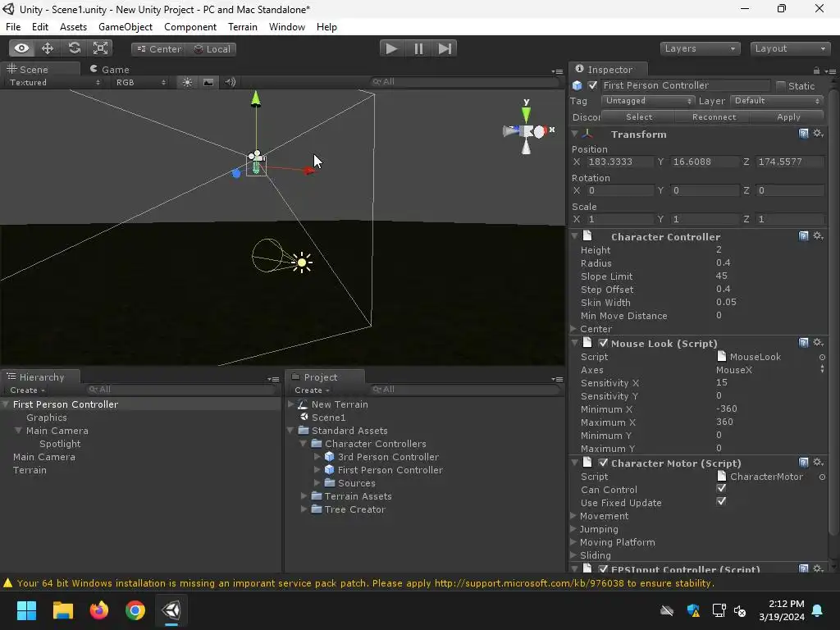Screen dimensions: 840x630
Task: Click the Step frame button
Action: 445,48
